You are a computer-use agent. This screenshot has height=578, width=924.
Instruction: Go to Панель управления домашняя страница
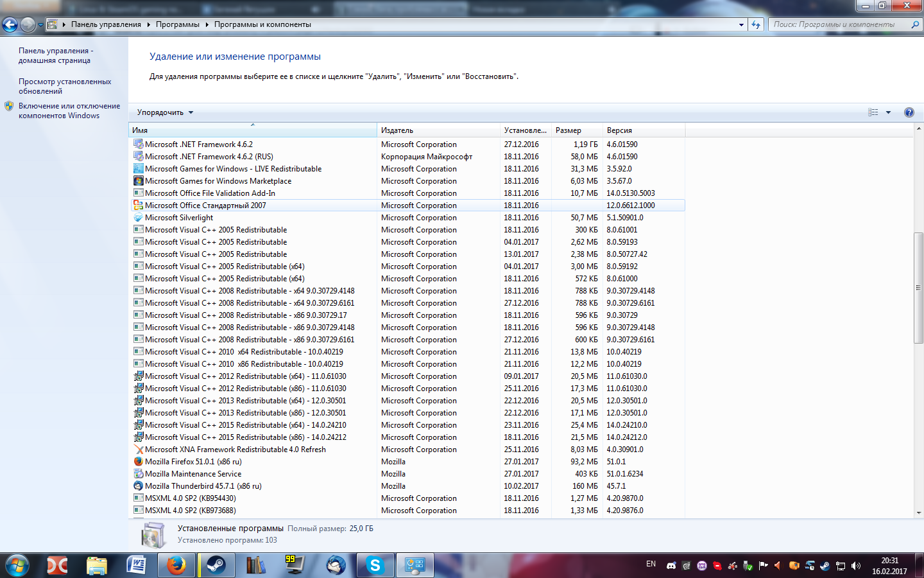point(56,55)
